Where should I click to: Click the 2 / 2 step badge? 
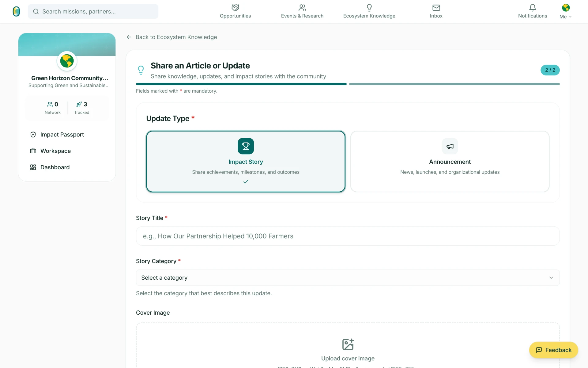point(550,70)
